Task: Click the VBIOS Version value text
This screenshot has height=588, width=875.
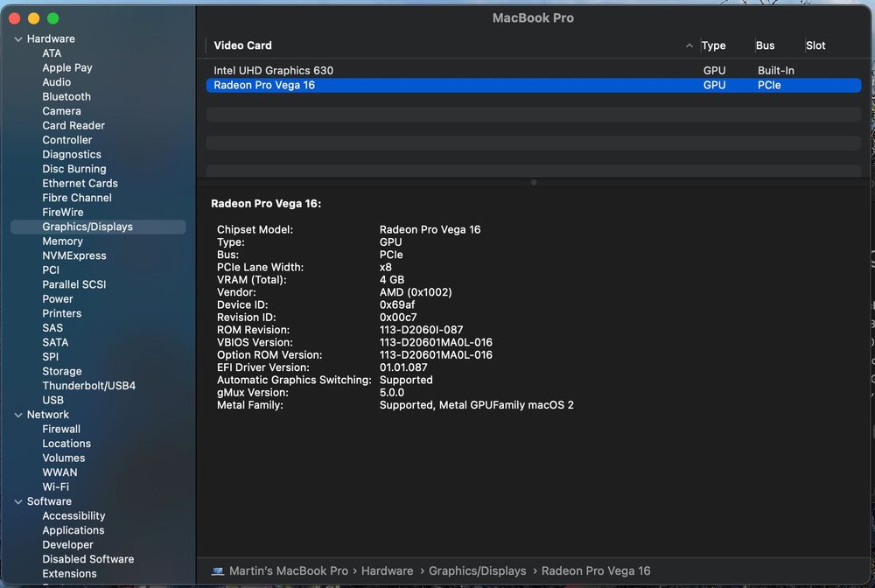Action: click(436, 342)
